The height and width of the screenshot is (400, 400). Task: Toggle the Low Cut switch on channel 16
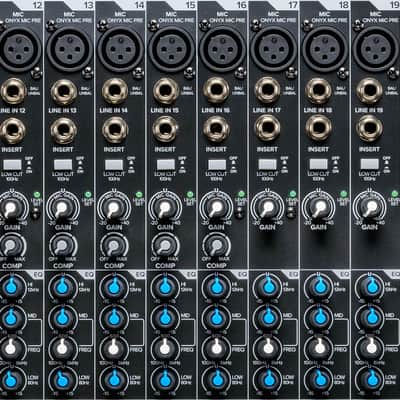[x=217, y=164]
